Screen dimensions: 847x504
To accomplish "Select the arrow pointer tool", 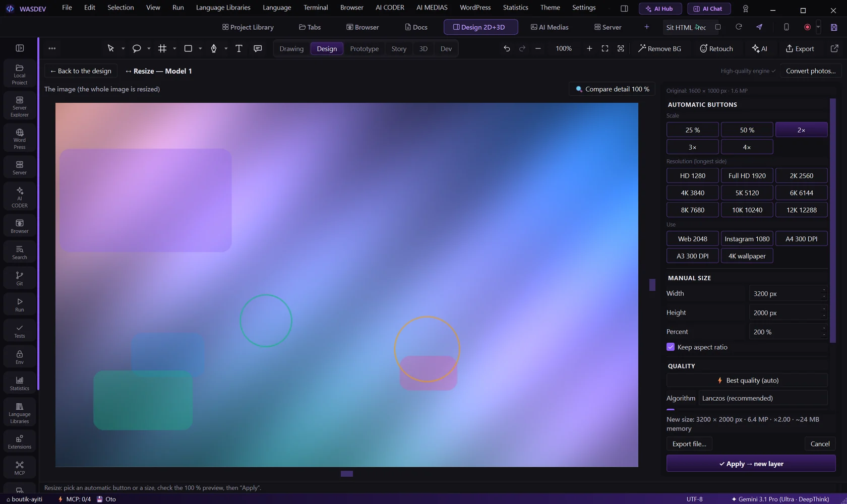I will (111, 48).
